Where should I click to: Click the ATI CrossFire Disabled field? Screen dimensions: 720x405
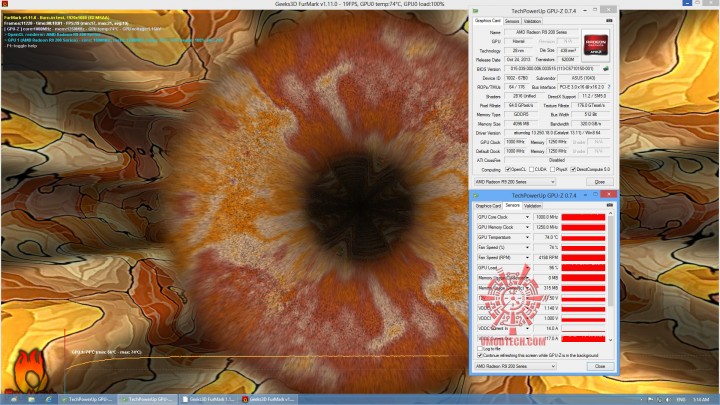click(557, 160)
